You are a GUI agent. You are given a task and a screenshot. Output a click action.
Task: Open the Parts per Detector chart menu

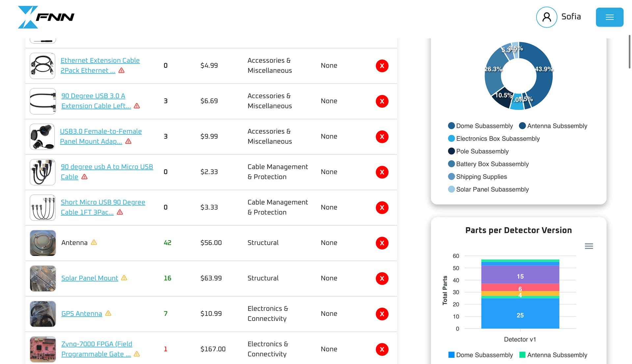coord(589,246)
